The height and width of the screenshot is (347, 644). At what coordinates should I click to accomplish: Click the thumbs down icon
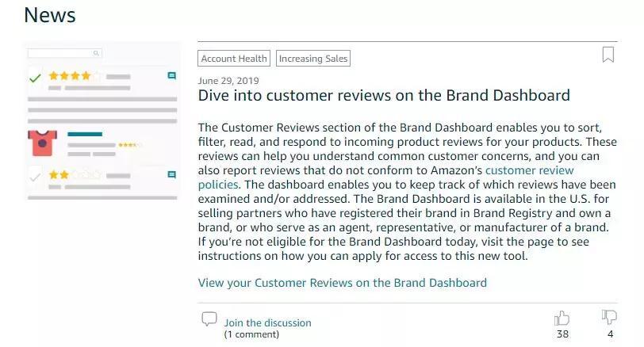[609, 317]
